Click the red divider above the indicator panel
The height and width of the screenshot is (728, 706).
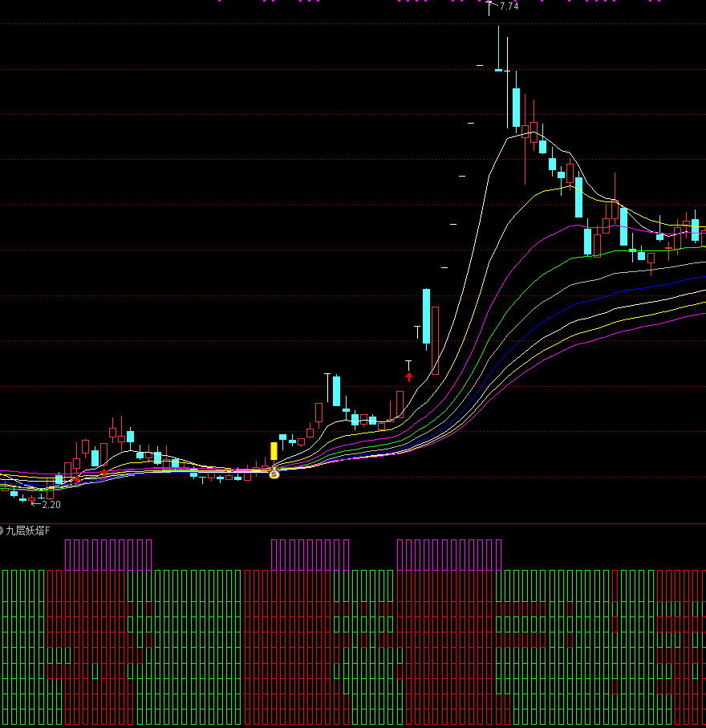click(x=353, y=523)
